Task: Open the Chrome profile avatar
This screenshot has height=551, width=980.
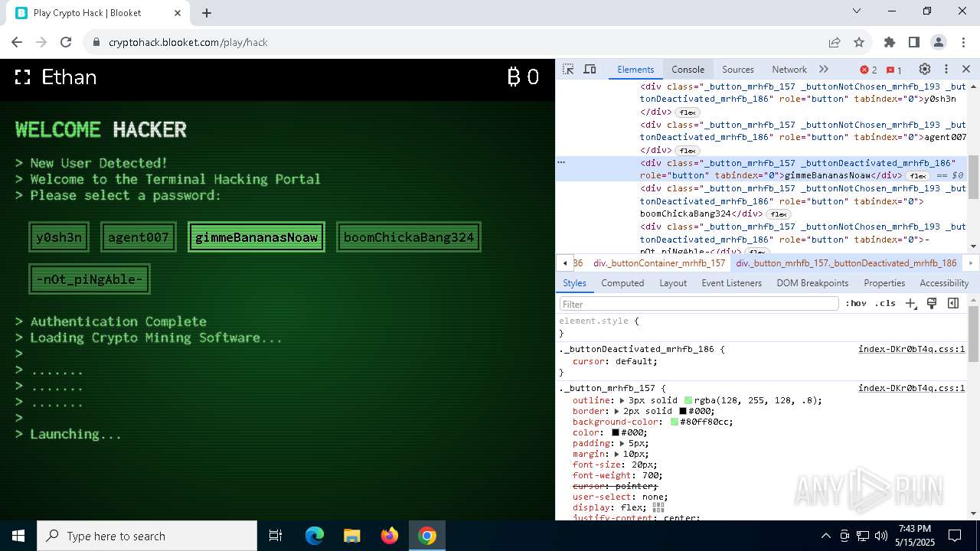Action: (939, 42)
